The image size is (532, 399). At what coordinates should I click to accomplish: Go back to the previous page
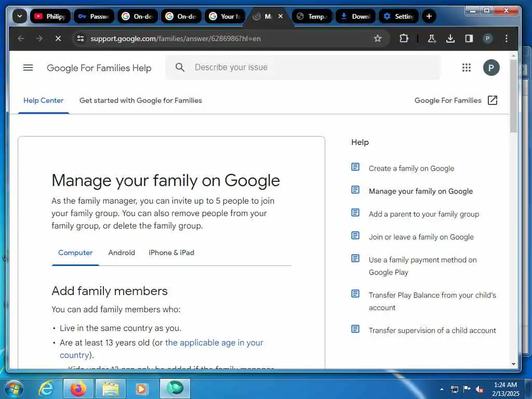pos(21,38)
